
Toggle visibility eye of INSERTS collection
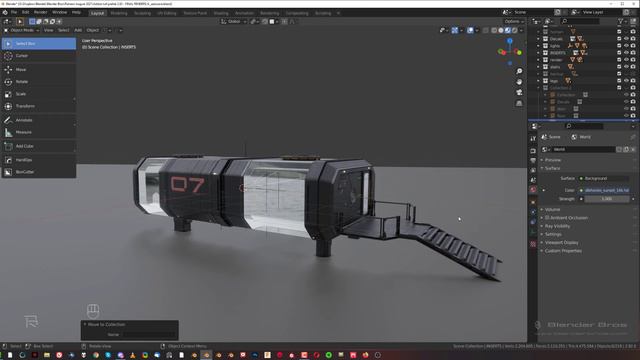(x=626, y=53)
